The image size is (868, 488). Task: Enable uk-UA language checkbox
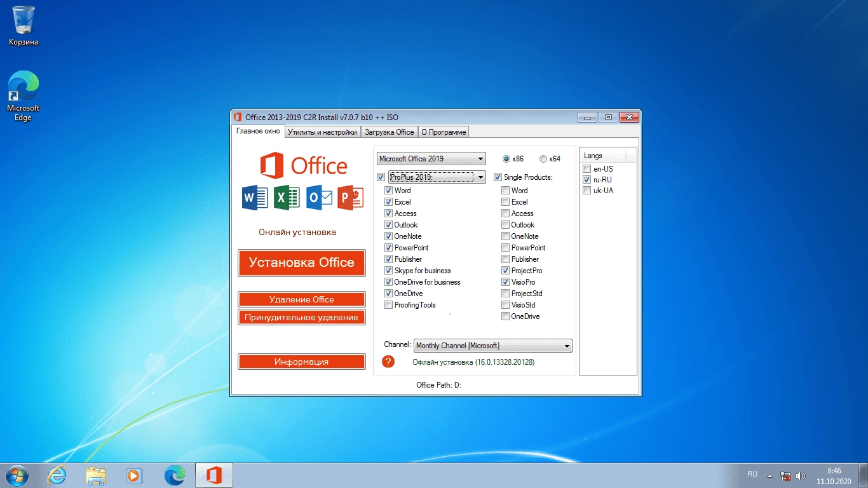coord(587,191)
